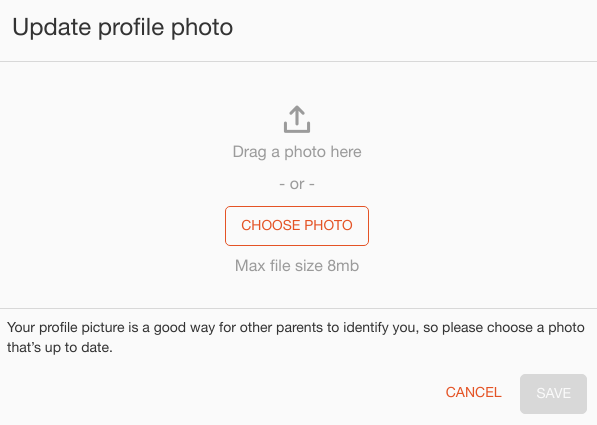Click the word "PHOTO" inside the orange-outlined button
This screenshot has height=425, width=597.
pyautogui.click(x=328, y=225)
